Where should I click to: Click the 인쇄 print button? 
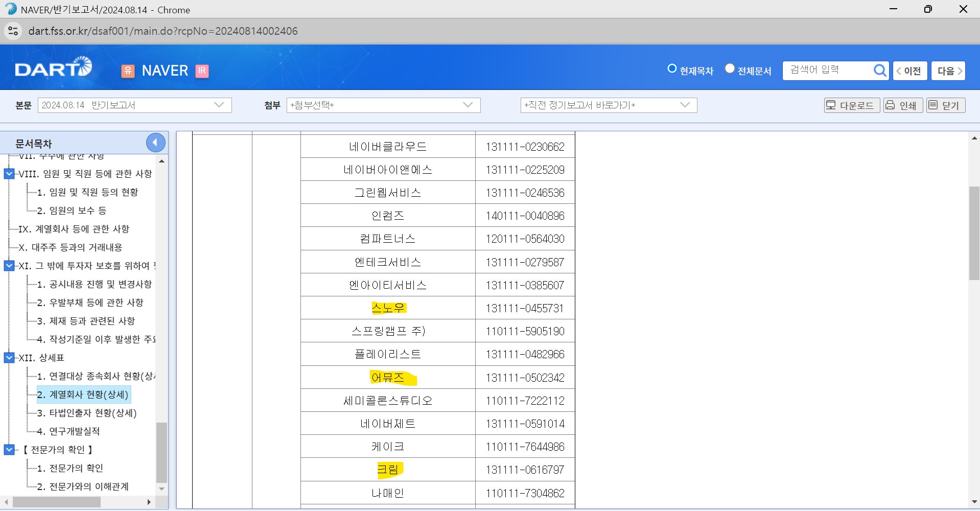[903, 105]
